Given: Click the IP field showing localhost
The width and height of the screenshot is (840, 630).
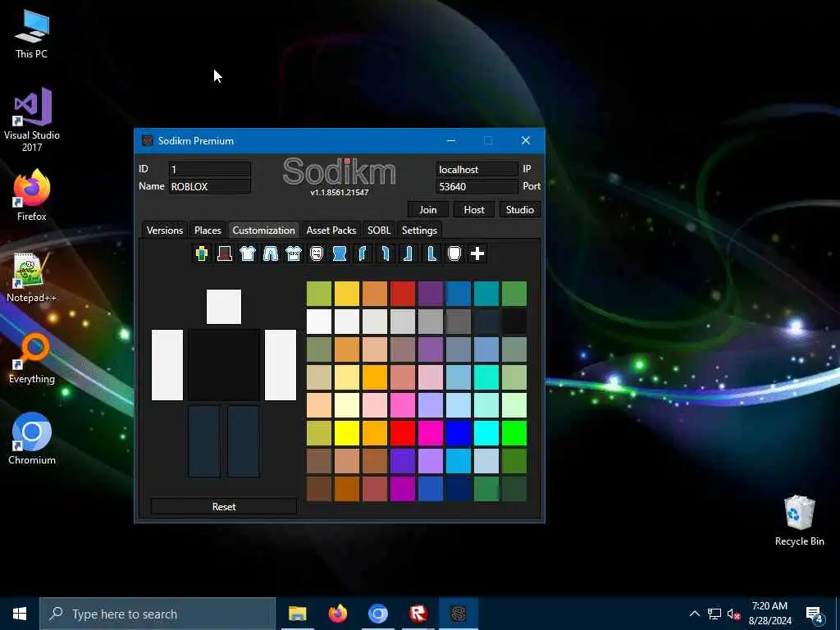Looking at the screenshot, I should (477, 169).
